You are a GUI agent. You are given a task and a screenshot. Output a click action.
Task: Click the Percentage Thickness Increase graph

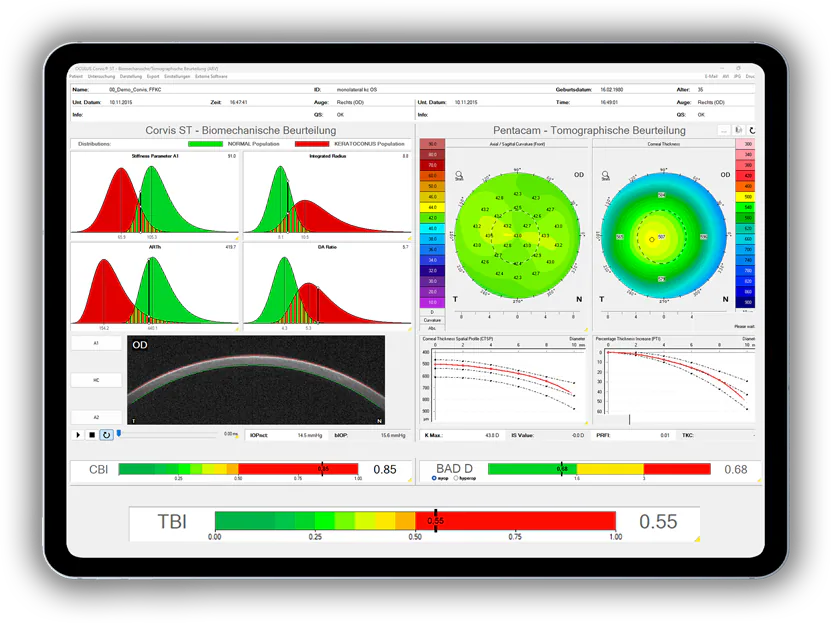(x=674, y=379)
